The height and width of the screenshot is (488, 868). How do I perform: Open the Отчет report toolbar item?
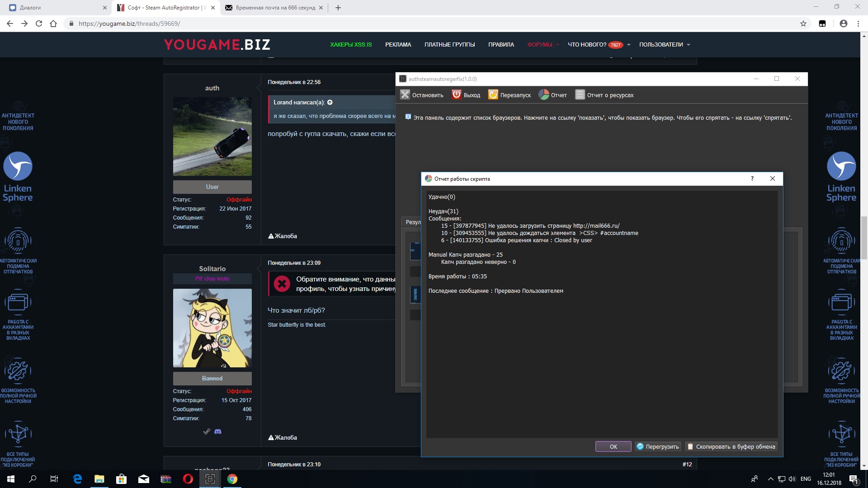[552, 95]
